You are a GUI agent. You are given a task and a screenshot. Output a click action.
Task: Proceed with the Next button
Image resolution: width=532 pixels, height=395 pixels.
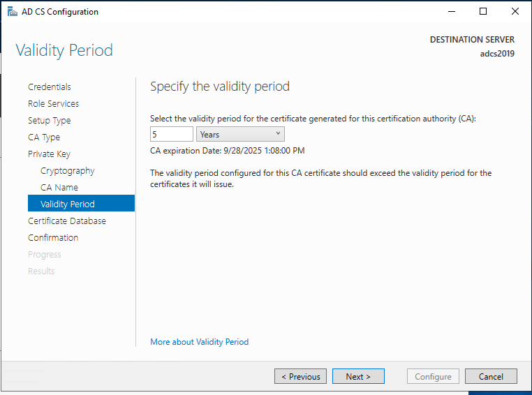coord(358,377)
